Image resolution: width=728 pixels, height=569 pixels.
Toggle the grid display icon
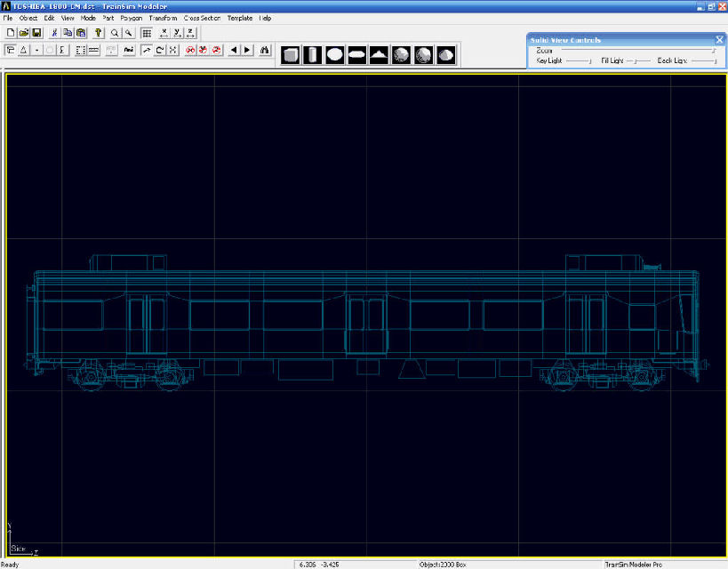coord(147,32)
